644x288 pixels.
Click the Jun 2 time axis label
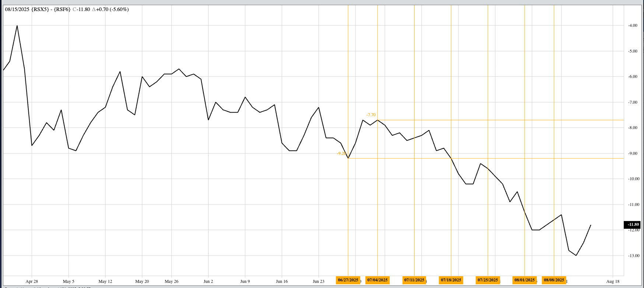click(x=208, y=281)
